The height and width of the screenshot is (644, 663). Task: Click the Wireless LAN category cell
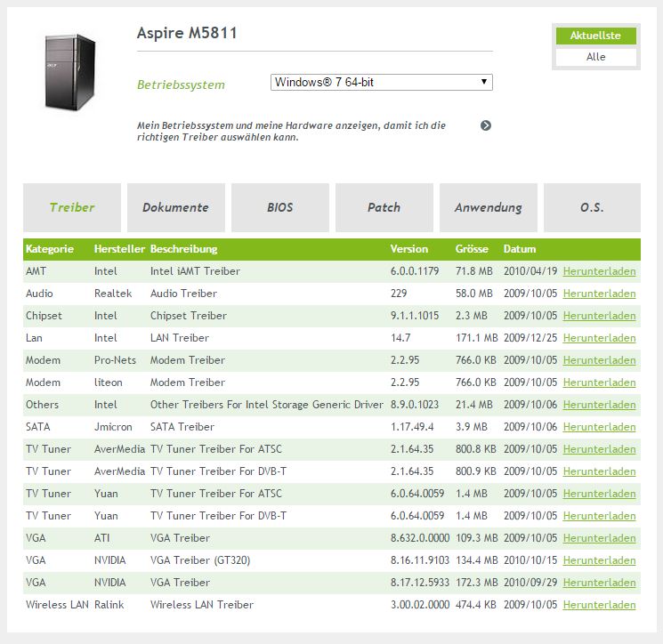pyautogui.click(x=57, y=605)
